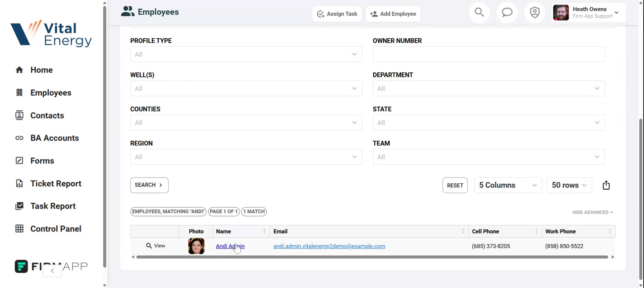Click the Control Panel grid icon
Viewport: 644px width, 288px height.
[19, 229]
